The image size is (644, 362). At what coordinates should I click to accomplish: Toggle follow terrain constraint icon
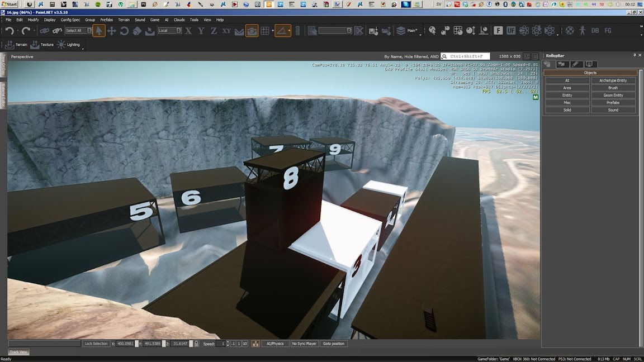239,31
